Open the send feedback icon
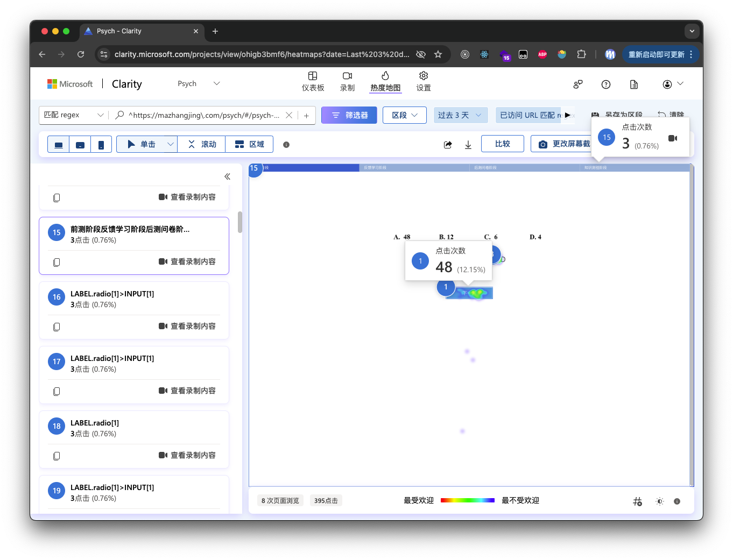The image size is (733, 560). pyautogui.click(x=577, y=84)
